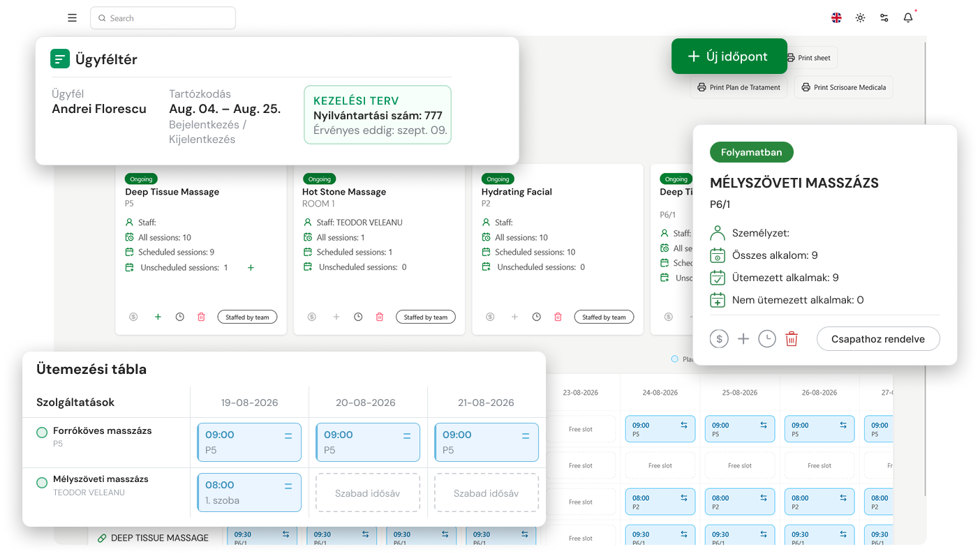Click Staffed by team on Hot Stone Massage card
980x556 pixels.
coord(426,317)
